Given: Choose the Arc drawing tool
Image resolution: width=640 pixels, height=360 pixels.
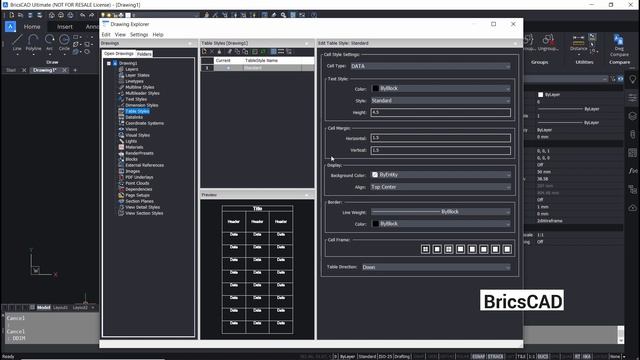Looking at the screenshot, I should point(49,43).
